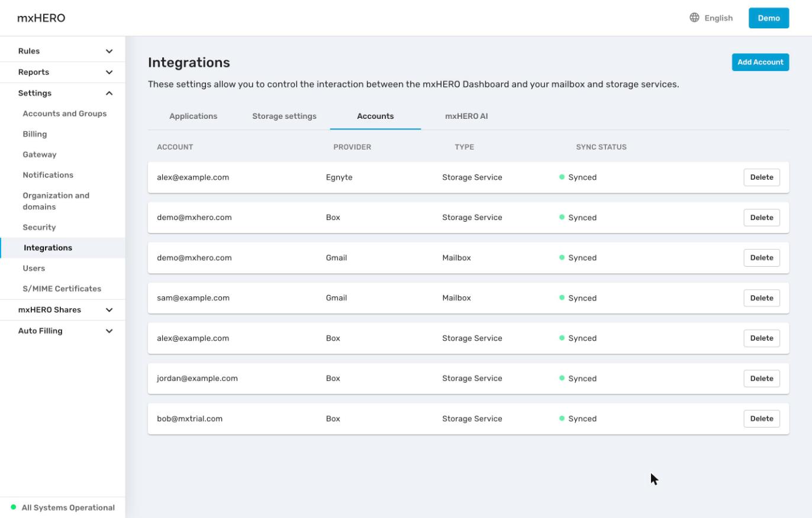Delete the demo@mxhero.com Box account
The image size is (812, 518).
tap(762, 218)
